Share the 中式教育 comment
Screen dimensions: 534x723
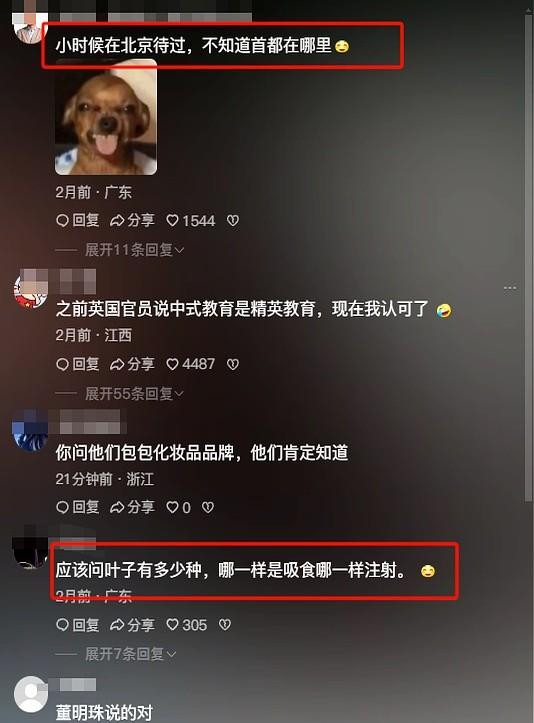pyautogui.click(x=132, y=364)
